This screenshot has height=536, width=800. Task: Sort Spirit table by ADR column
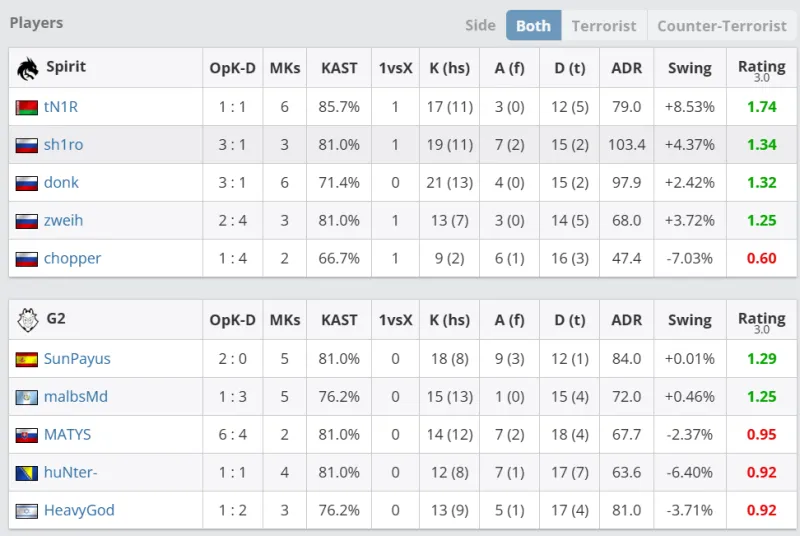pos(626,68)
